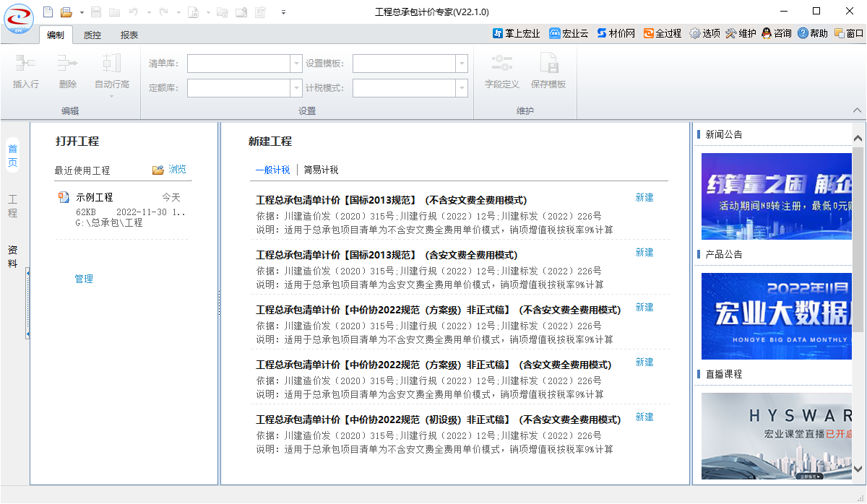Expand the 计税模式 dropdown
The width and height of the screenshot is (867, 504).
[462, 88]
